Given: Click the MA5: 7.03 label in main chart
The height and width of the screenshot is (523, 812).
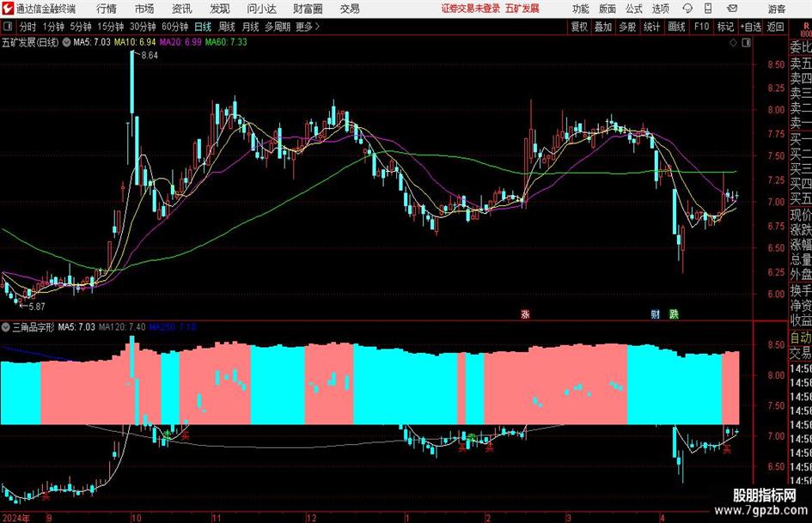Looking at the screenshot, I should [92, 42].
